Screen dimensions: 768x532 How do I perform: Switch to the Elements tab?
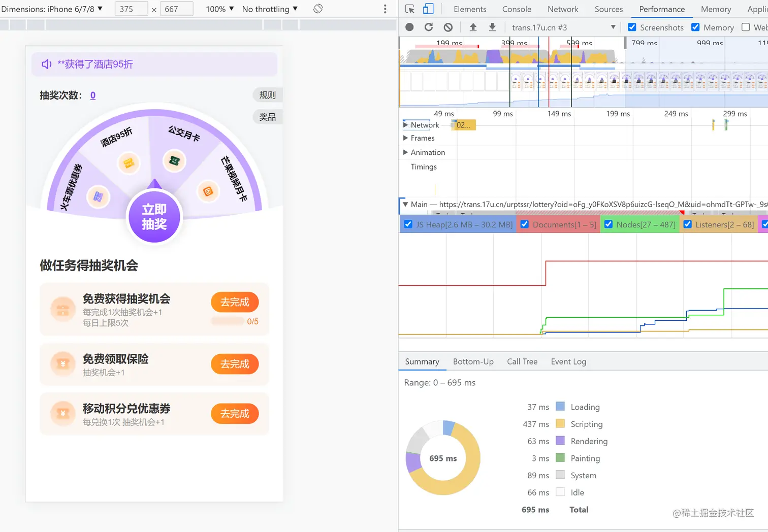470,9
